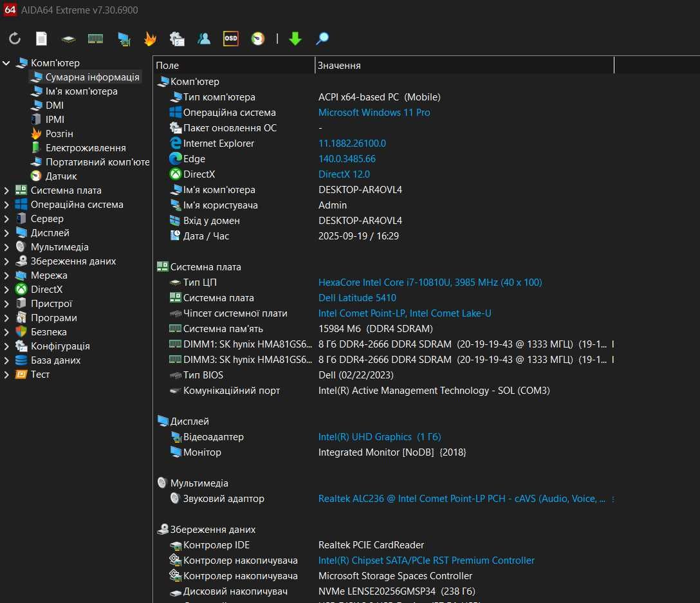Image resolution: width=700 pixels, height=603 pixels.
Task: Select the Контролер IDE row
Action: pyautogui.click(x=384, y=545)
